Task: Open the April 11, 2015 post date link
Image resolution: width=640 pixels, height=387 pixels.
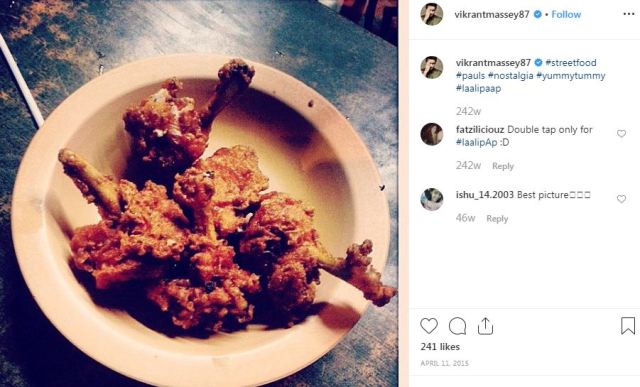Action: pos(444,363)
